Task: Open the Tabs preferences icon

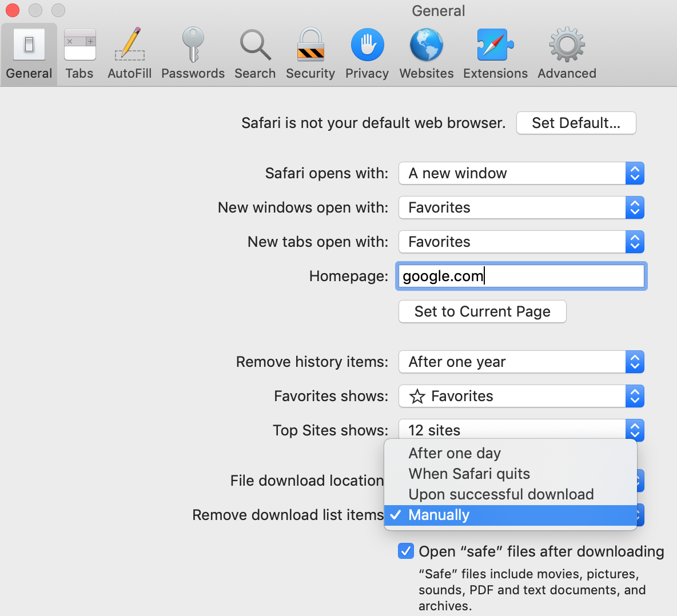Action: [x=79, y=54]
